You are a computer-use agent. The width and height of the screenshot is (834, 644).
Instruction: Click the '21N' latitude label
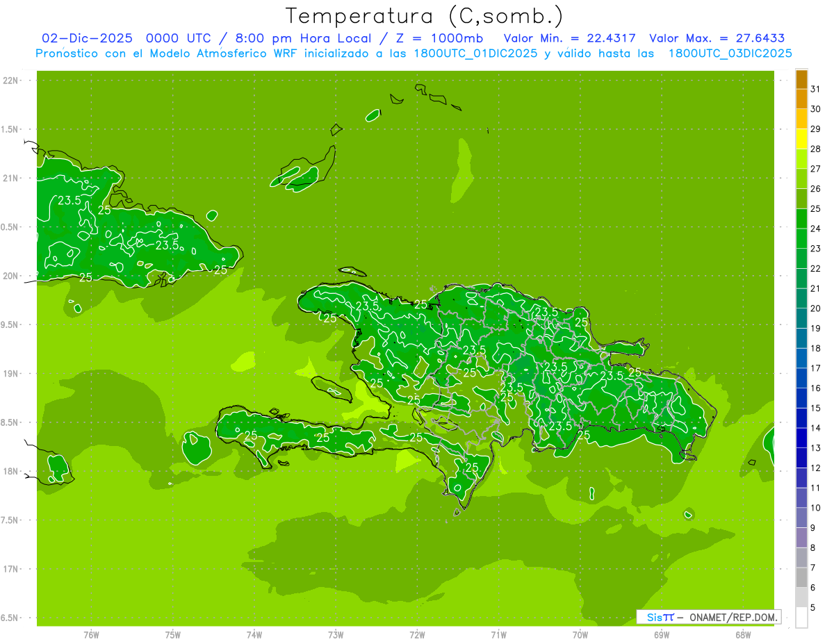[12, 179]
